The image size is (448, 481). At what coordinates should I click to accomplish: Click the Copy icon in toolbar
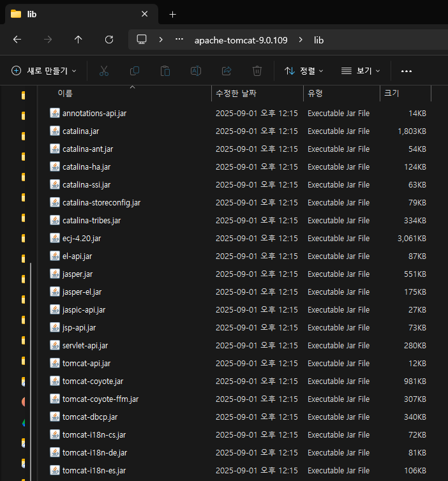coord(135,71)
